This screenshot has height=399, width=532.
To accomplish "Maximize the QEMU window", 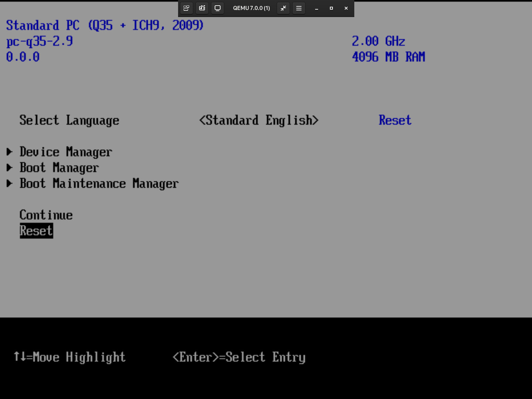I will point(331,8).
